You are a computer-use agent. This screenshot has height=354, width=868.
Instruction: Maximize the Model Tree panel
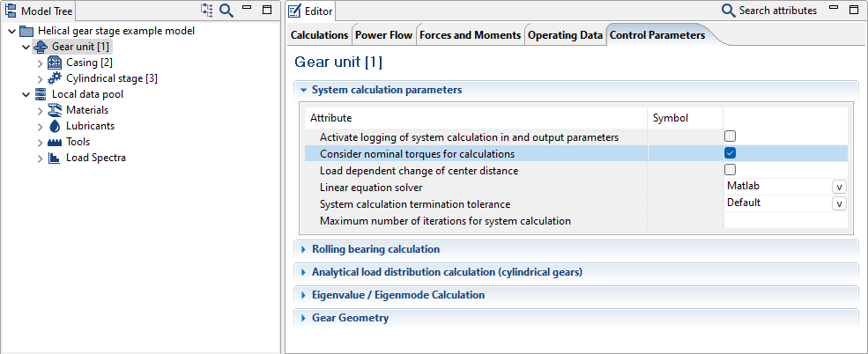click(x=267, y=10)
